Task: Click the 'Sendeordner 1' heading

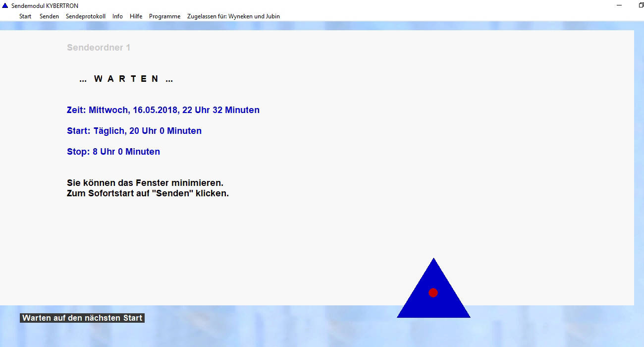Action: click(x=99, y=48)
